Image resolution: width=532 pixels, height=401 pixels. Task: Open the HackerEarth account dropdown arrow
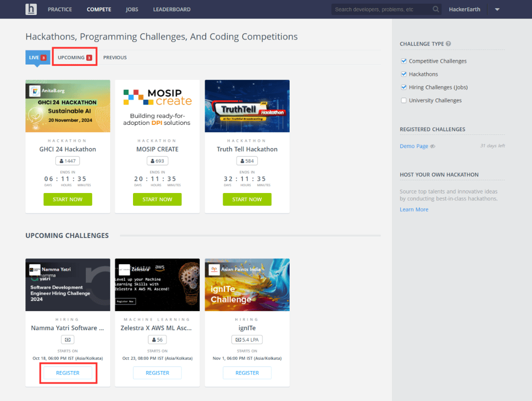(497, 9)
